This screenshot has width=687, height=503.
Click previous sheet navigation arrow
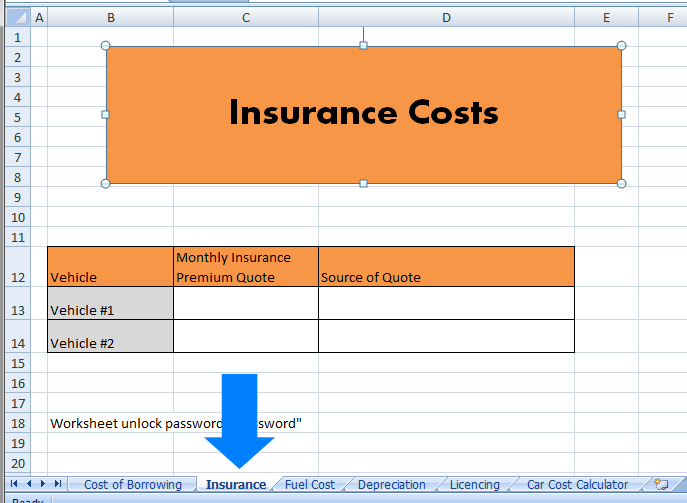pos(29,483)
